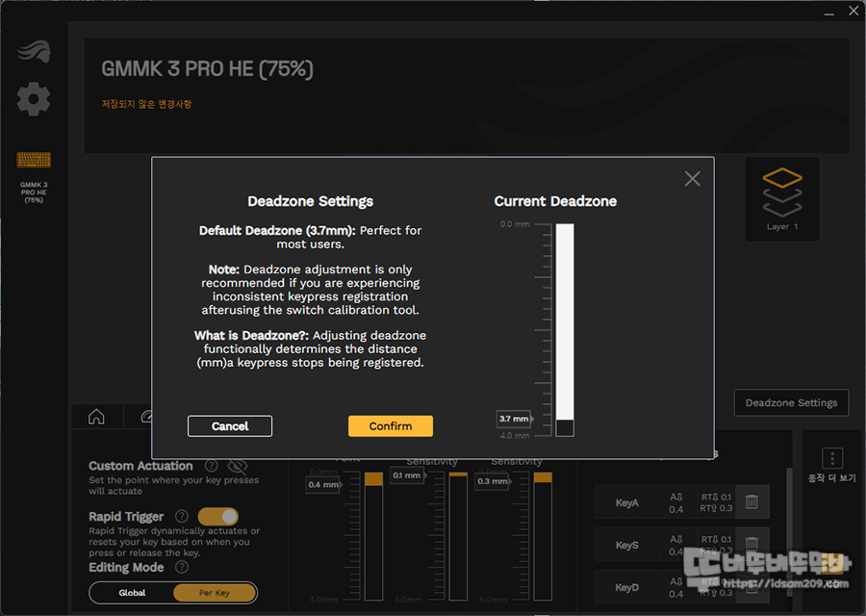Click the GMMK 3 PRO HE (75%) title
The image size is (866, 616).
tap(207, 69)
